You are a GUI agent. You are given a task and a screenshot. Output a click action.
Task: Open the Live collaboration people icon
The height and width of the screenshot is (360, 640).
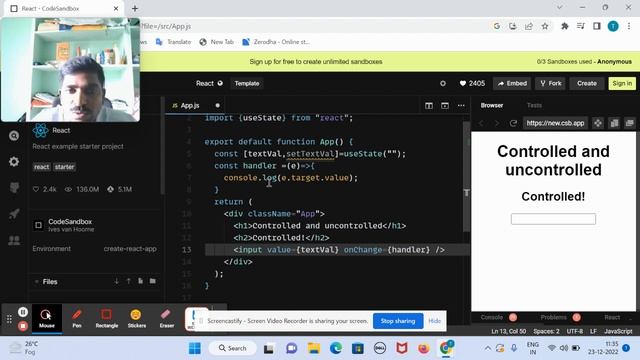(14, 240)
